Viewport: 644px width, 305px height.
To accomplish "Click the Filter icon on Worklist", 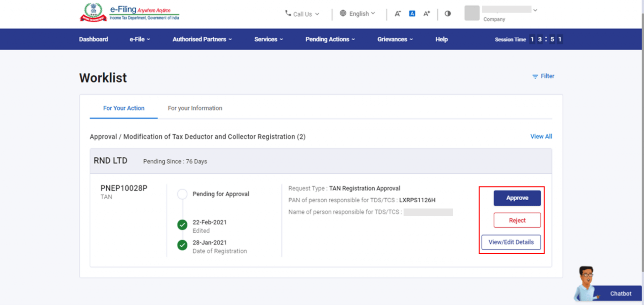I will (535, 77).
